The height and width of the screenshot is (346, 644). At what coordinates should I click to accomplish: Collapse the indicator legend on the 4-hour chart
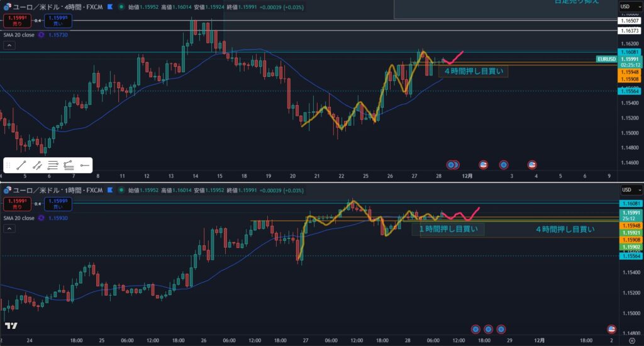pyautogui.click(x=10, y=47)
